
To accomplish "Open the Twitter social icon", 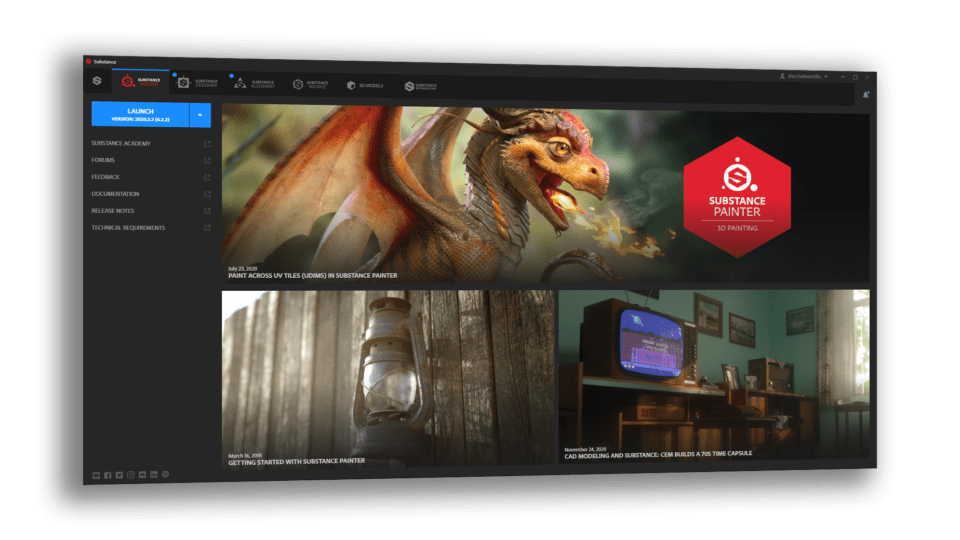I will (119, 475).
